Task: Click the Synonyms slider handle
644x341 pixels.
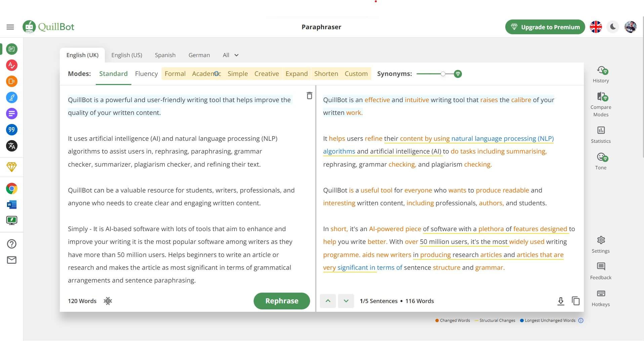Action: click(x=443, y=74)
